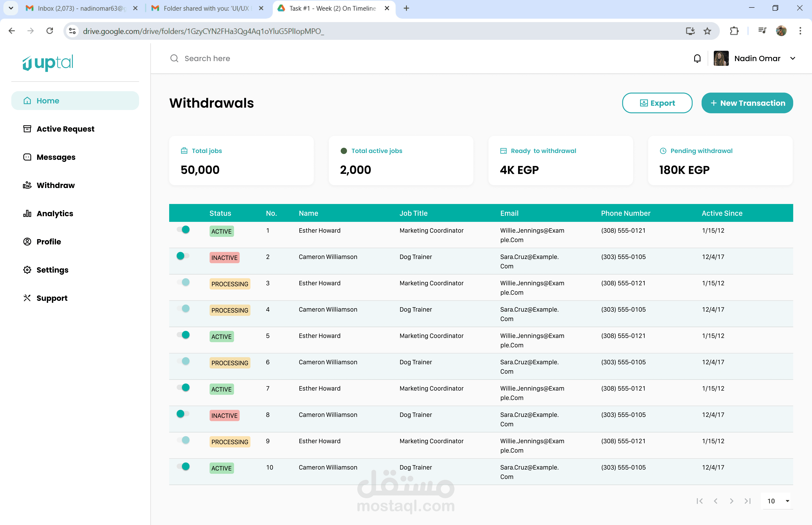Click the search magnifier icon

(x=174, y=58)
